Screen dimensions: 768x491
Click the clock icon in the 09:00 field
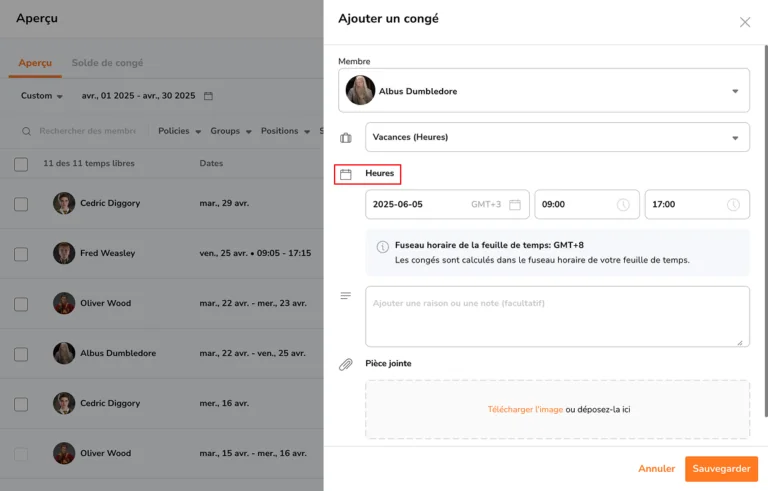(623, 204)
